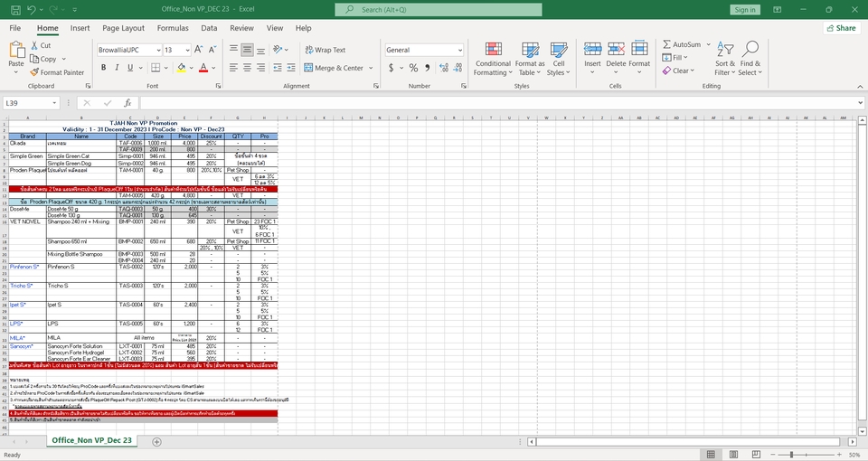This screenshot has height=461, width=868.
Task: Apply the Comma Style icon
Action: 428,68
